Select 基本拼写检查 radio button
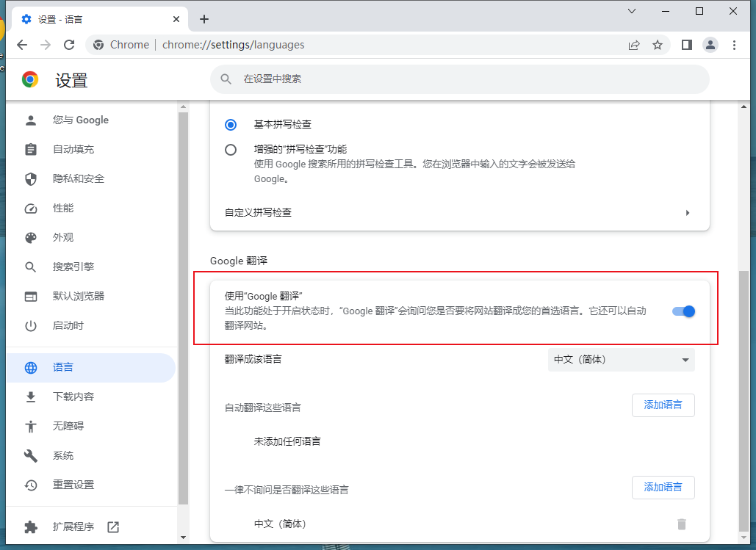 pos(231,125)
